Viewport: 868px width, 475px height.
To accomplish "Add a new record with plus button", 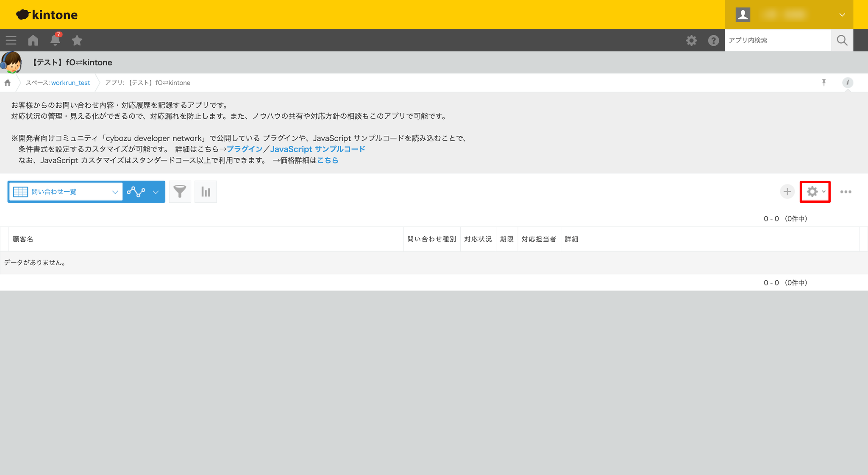I will coord(787,192).
